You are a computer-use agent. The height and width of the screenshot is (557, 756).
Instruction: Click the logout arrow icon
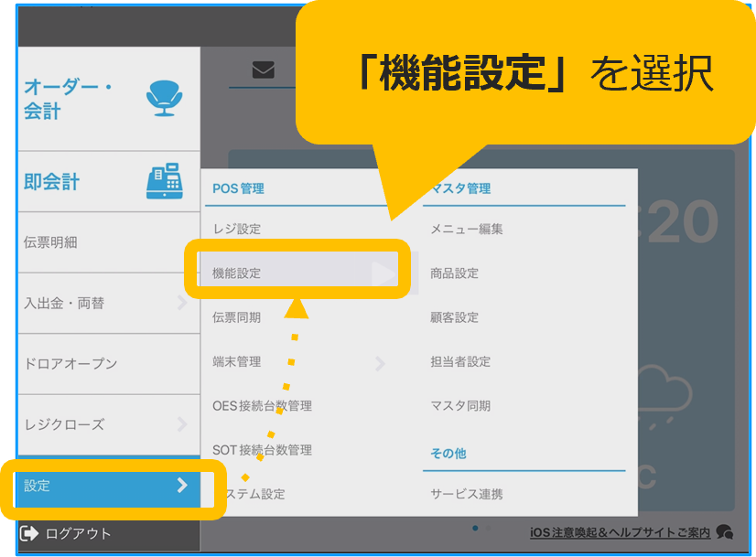29,533
